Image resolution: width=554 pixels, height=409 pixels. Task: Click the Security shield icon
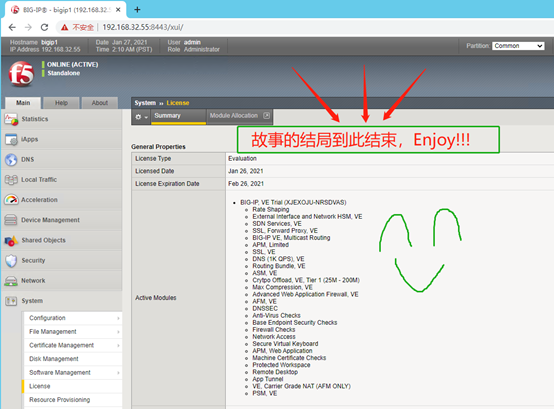[11, 261]
